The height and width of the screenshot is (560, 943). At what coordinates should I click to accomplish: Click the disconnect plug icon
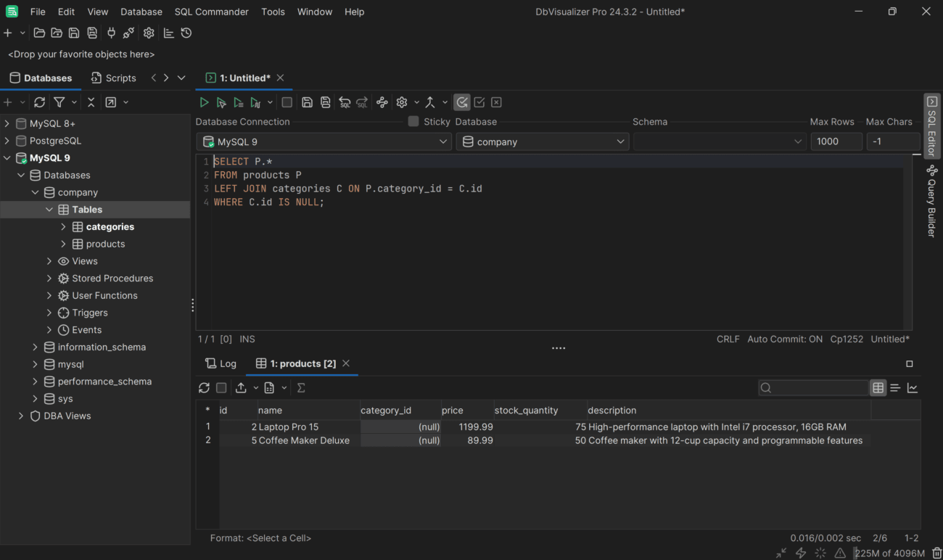coord(128,33)
